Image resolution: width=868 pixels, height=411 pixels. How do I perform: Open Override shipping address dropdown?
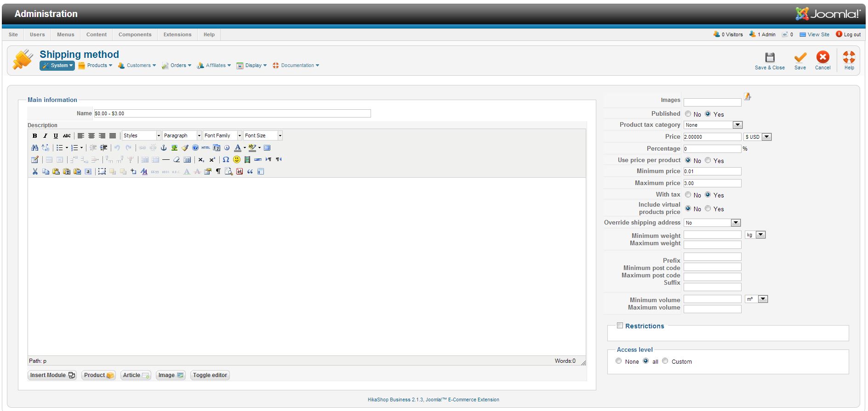[x=712, y=223]
